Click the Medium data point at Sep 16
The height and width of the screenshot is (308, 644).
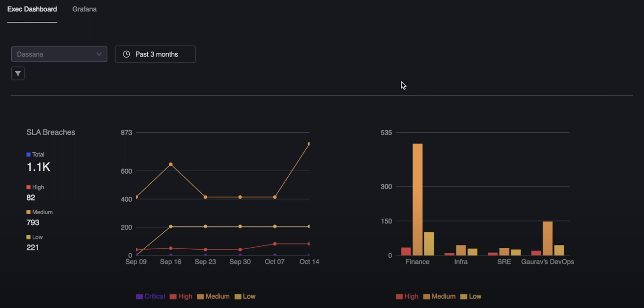click(171, 164)
